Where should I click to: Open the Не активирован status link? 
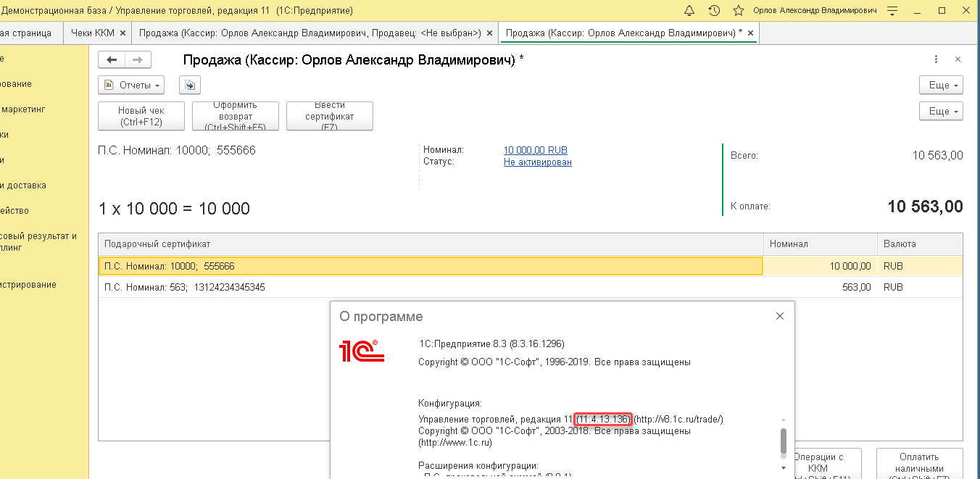tap(538, 162)
